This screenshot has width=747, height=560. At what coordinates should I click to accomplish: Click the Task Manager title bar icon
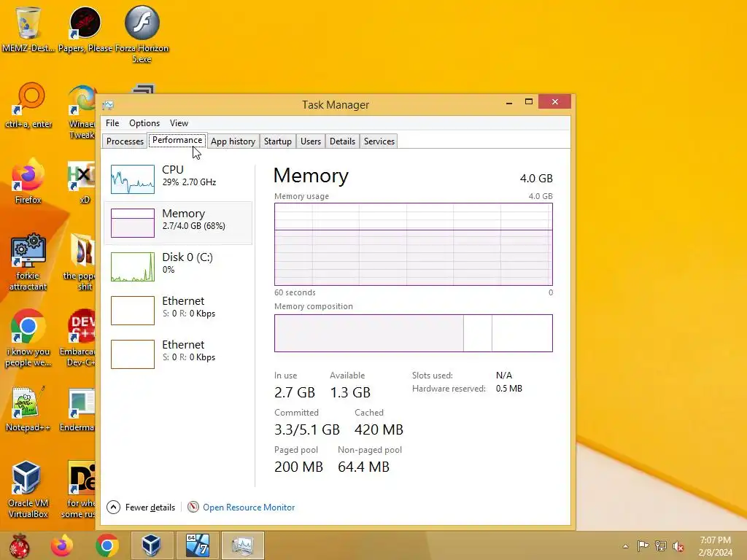click(x=108, y=105)
